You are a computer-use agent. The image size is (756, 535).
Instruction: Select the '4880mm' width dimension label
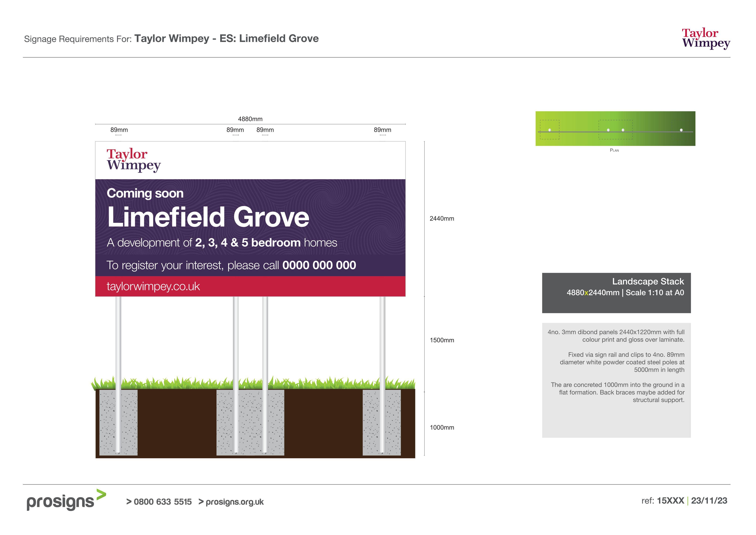[x=250, y=119]
